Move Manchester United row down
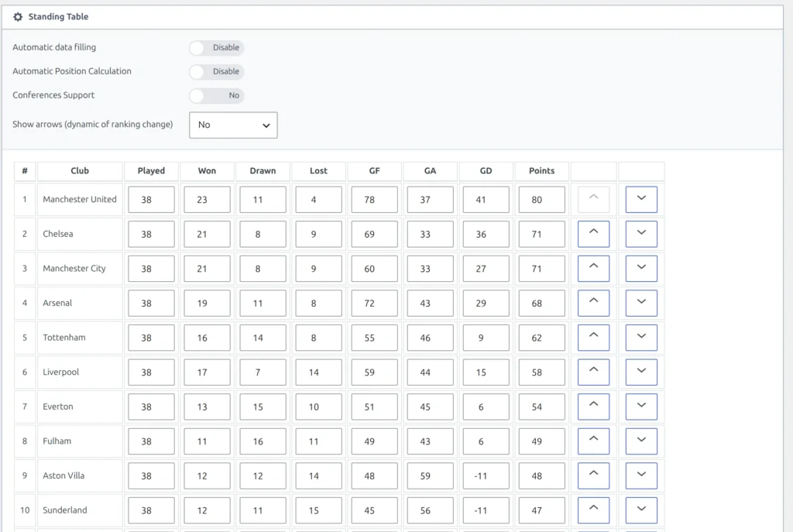The image size is (793, 532). pyautogui.click(x=641, y=199)
